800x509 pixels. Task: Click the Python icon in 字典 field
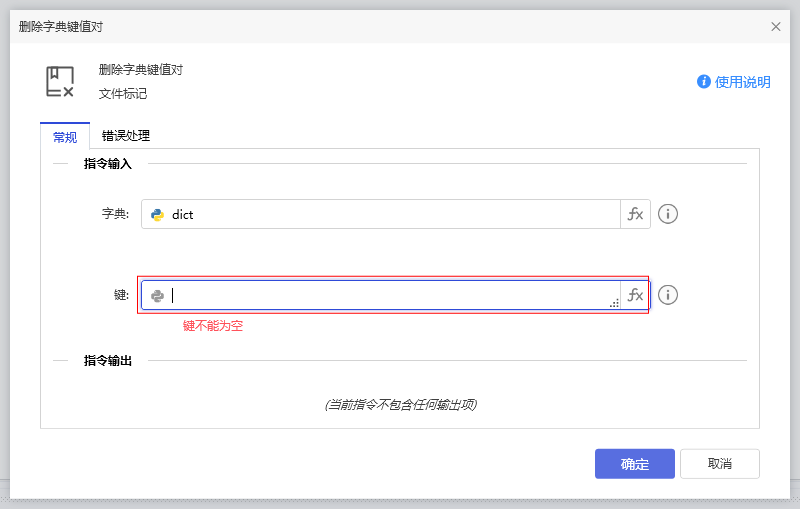[x=157, y=214]
